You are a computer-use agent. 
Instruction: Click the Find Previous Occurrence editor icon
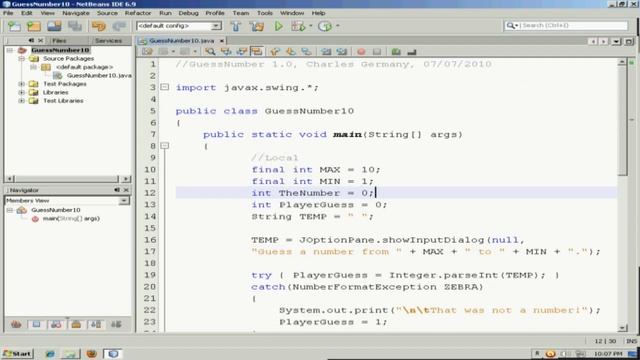tap(226, 52)
